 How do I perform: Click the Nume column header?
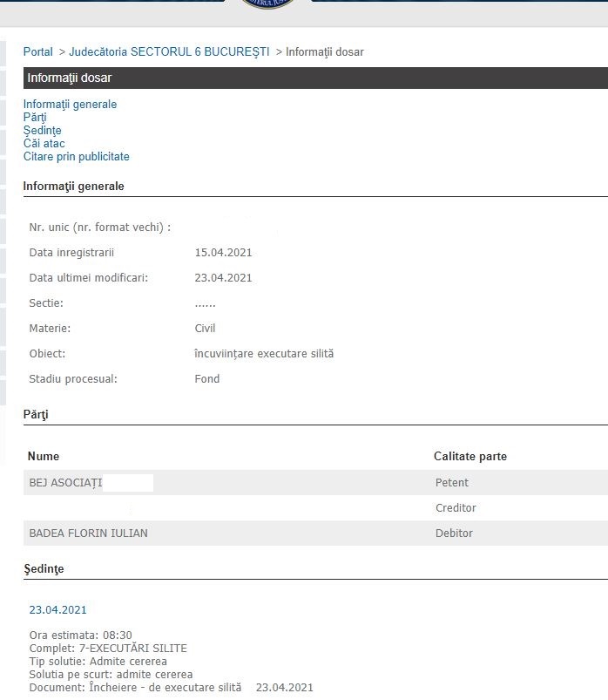44,457
